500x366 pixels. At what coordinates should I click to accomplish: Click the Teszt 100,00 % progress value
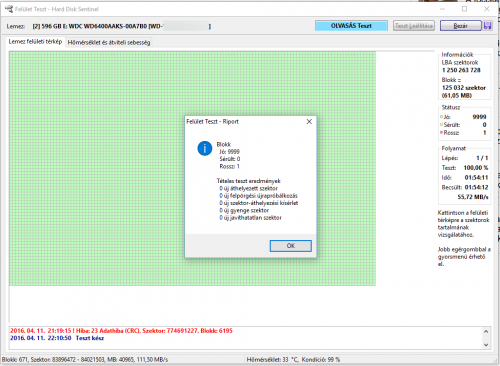(x=476, y=168)
